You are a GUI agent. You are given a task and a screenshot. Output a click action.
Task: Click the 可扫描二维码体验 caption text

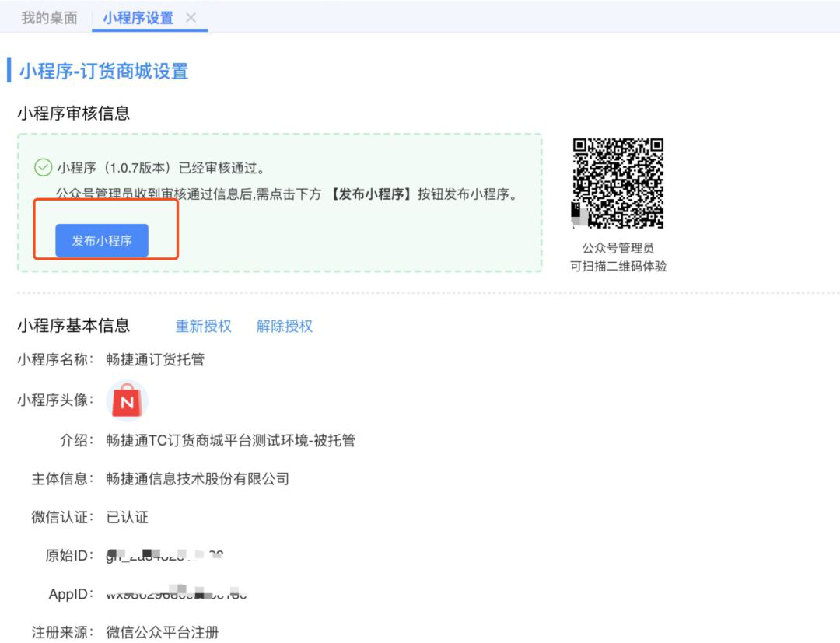(x=618, y=266)
